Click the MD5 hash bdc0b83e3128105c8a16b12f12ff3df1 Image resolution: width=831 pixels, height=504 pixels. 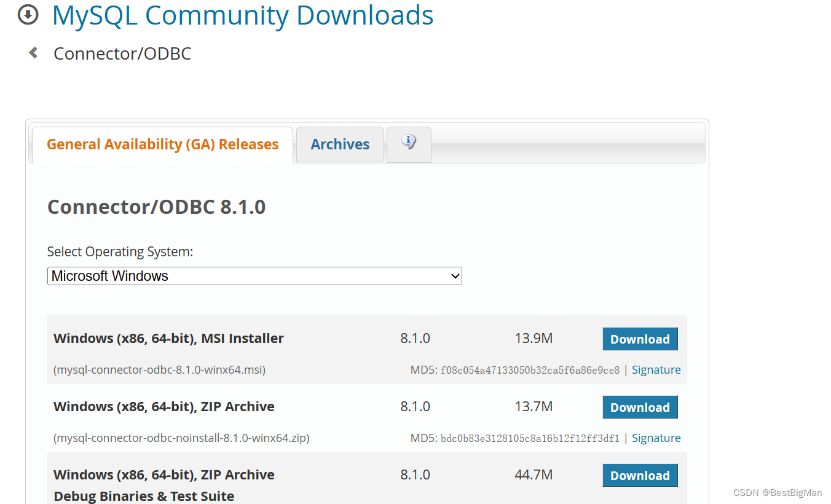point(530,439)
